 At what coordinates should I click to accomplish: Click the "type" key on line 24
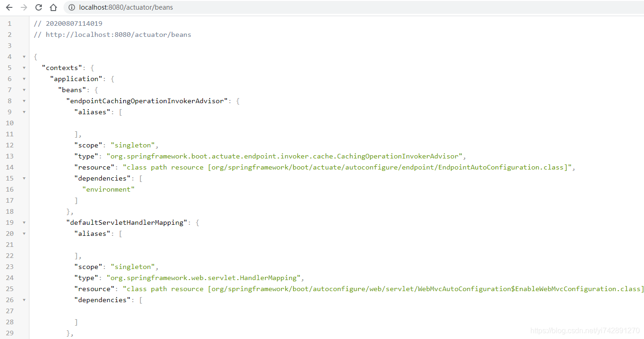(86, 278)
